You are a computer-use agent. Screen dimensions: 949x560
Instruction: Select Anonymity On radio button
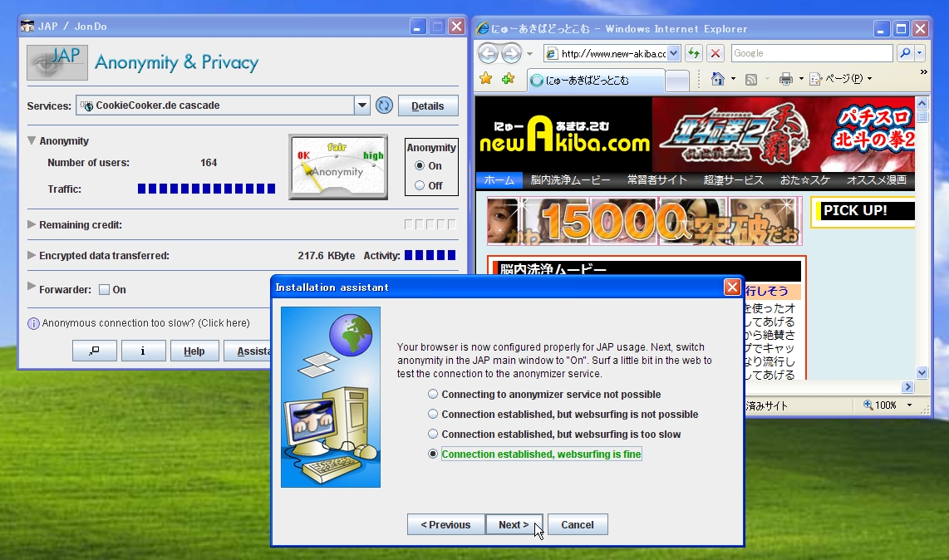(x=420, y=165)
